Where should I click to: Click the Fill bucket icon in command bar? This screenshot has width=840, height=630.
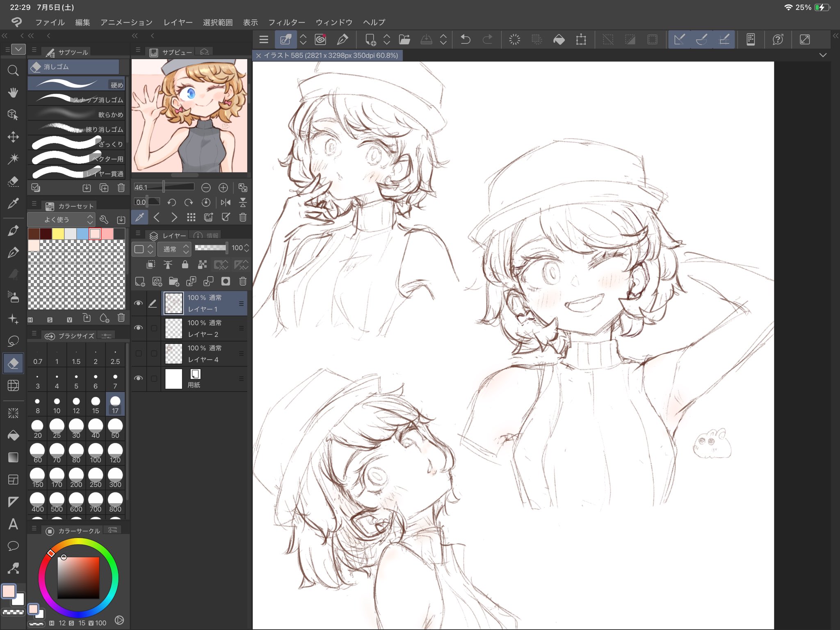click(559, 39)
